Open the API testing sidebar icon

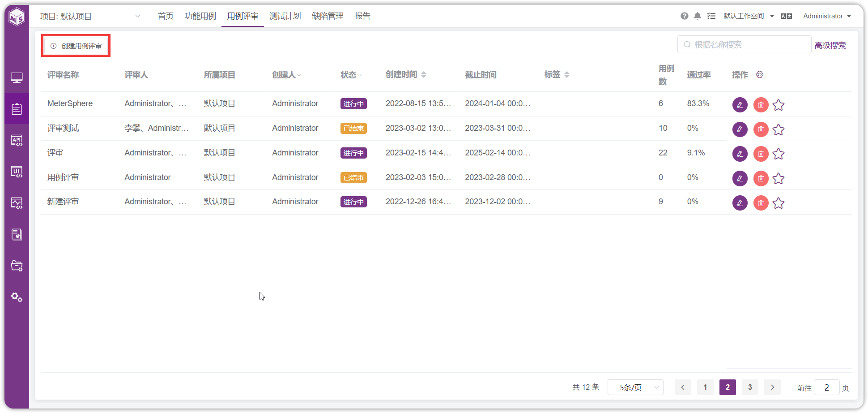click(x=17, y=140)
